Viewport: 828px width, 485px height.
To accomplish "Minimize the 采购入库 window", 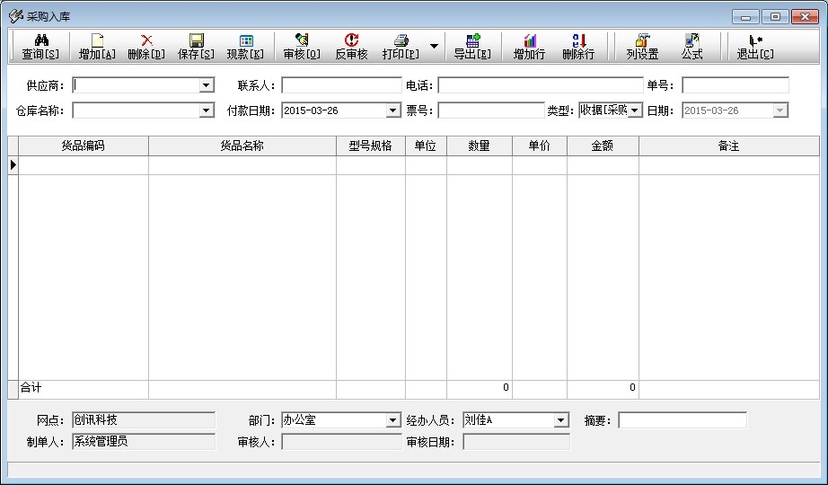I will tap(746, 17).
